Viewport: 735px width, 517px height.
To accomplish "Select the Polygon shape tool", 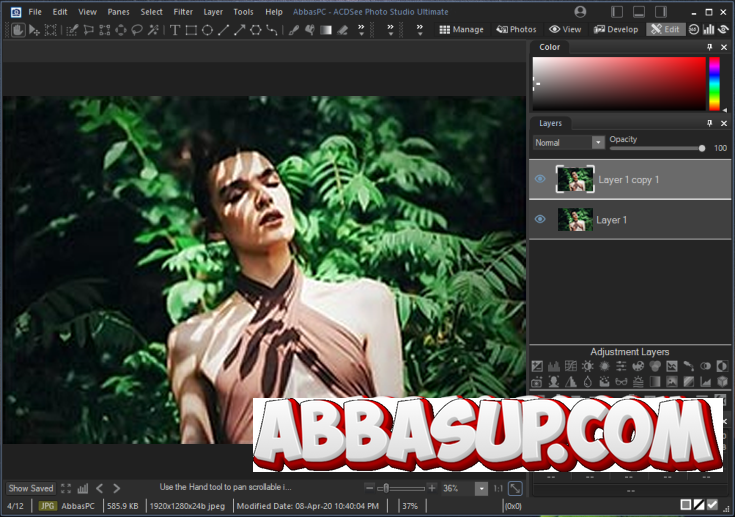I will pos(255,30).
